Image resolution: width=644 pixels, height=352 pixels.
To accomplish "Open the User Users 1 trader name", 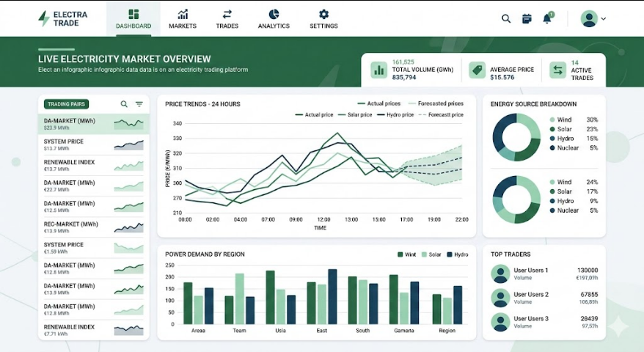I will pyautogui.click(x=530, y=271).
